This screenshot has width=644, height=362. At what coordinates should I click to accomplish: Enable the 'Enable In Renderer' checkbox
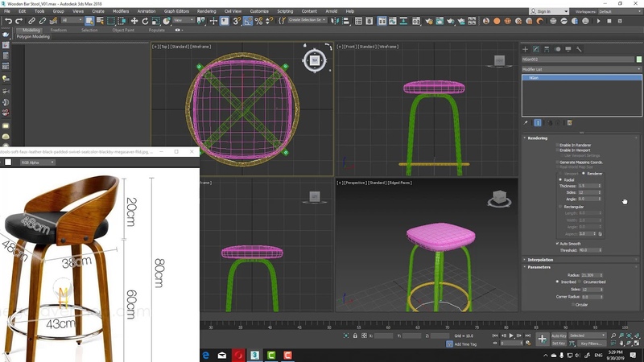tap(556, 145)
